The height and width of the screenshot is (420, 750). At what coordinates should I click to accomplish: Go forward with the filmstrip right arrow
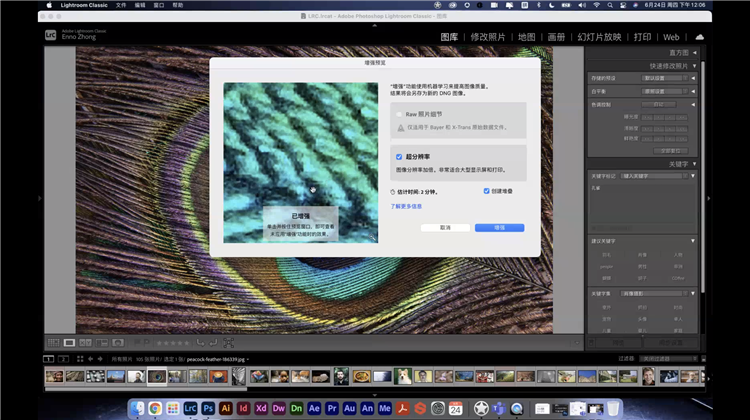[100, 359]
